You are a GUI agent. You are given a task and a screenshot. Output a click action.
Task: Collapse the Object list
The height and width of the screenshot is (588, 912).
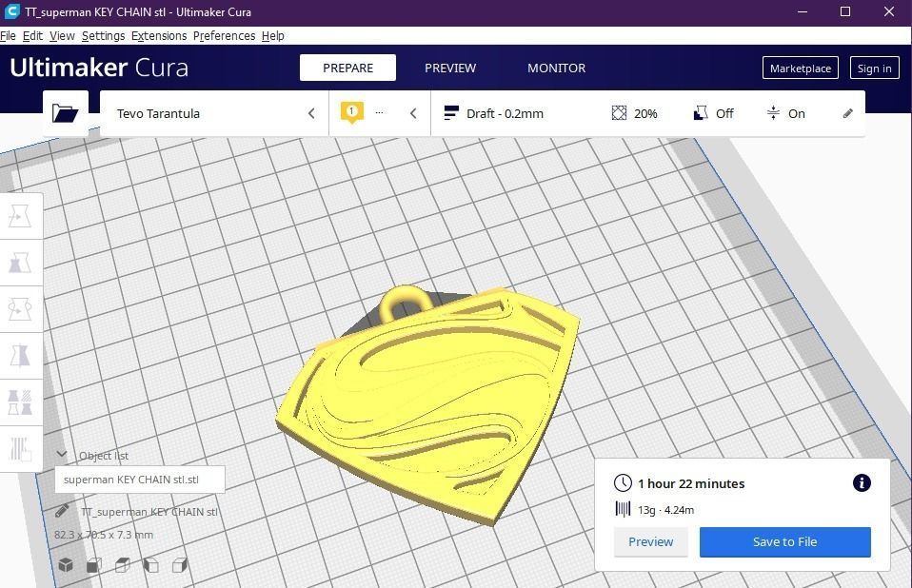tap(62, 455)
